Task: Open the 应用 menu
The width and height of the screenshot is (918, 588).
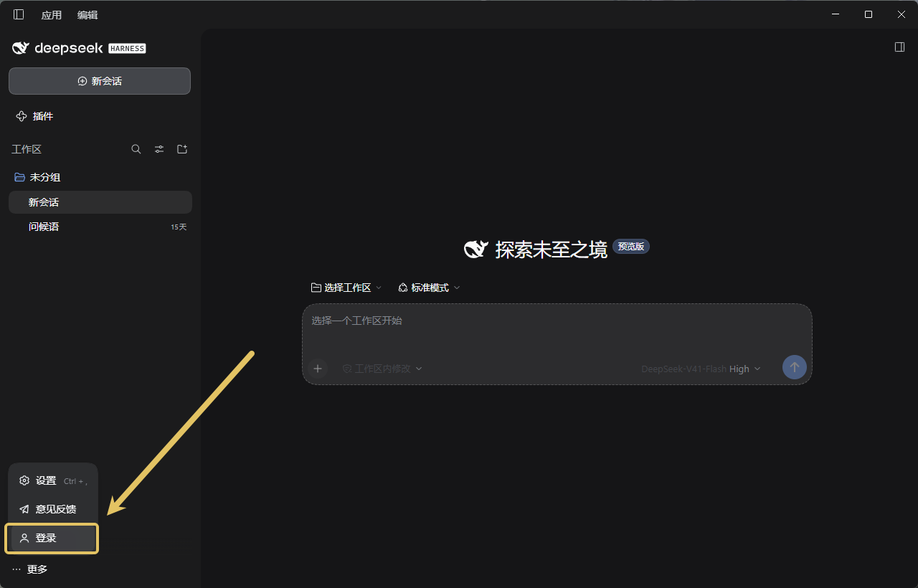Action: click(x=52, y=15)
